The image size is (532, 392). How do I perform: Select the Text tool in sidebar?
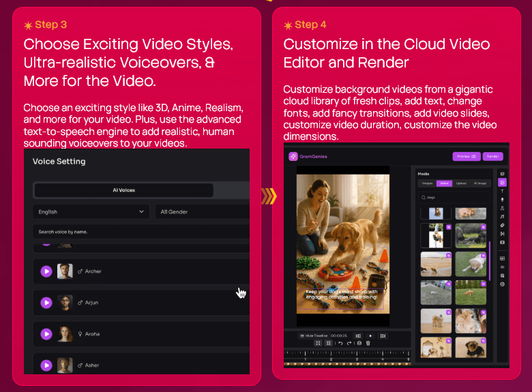point(503,191)
